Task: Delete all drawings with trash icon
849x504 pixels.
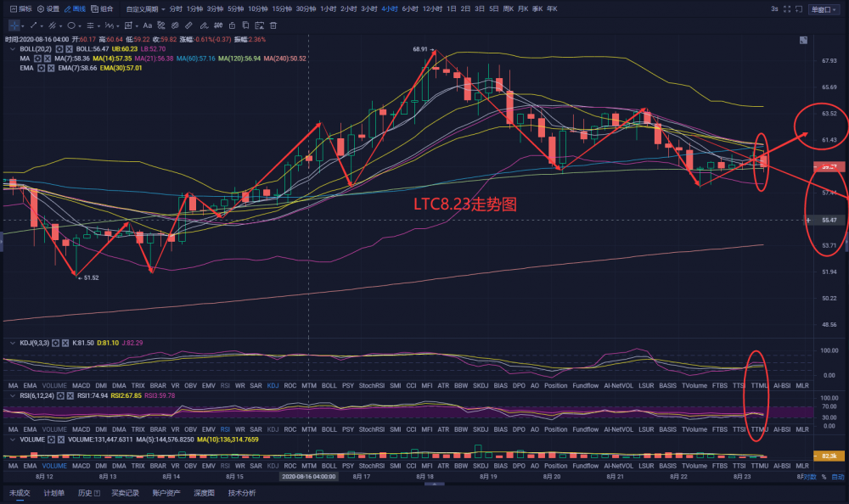Action: coord(273,25)
